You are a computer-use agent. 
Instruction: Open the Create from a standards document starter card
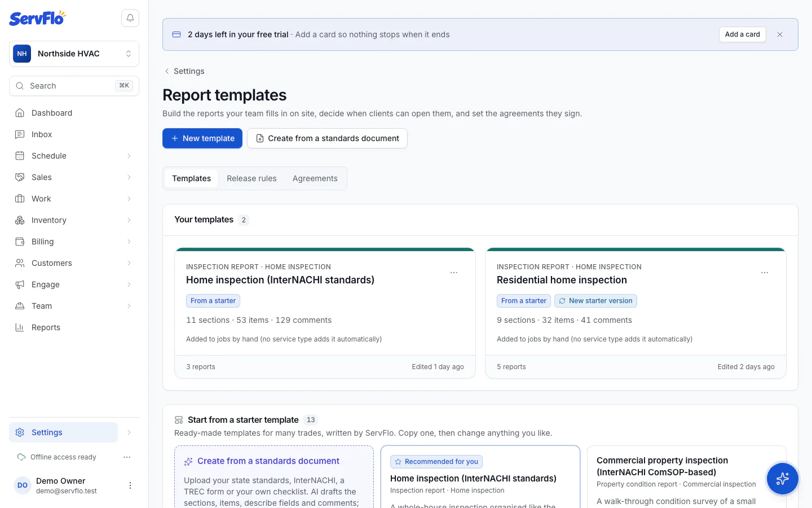point(274,477)
